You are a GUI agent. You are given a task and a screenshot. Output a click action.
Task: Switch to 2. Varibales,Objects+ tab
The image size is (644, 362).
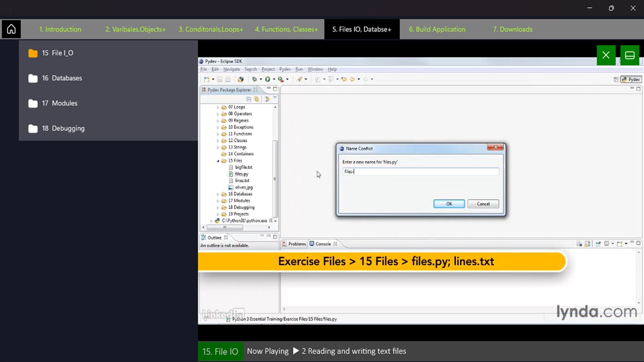135,29
